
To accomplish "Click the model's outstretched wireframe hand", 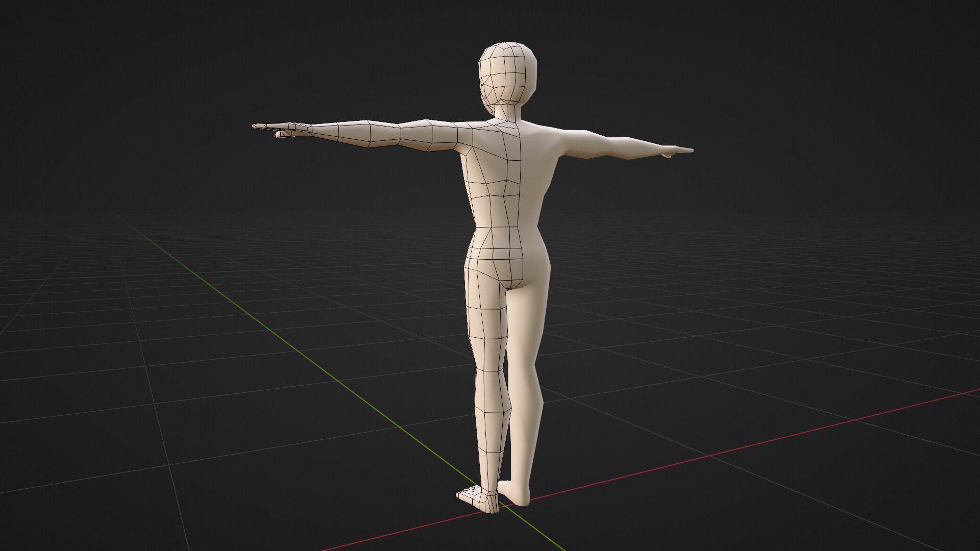I will [282, 130].
